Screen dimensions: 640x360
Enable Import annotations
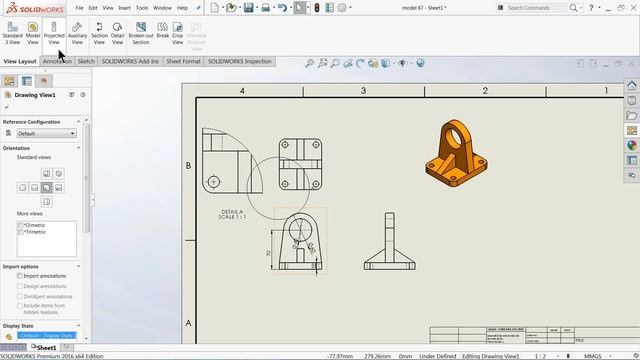(x=20, y=276)
